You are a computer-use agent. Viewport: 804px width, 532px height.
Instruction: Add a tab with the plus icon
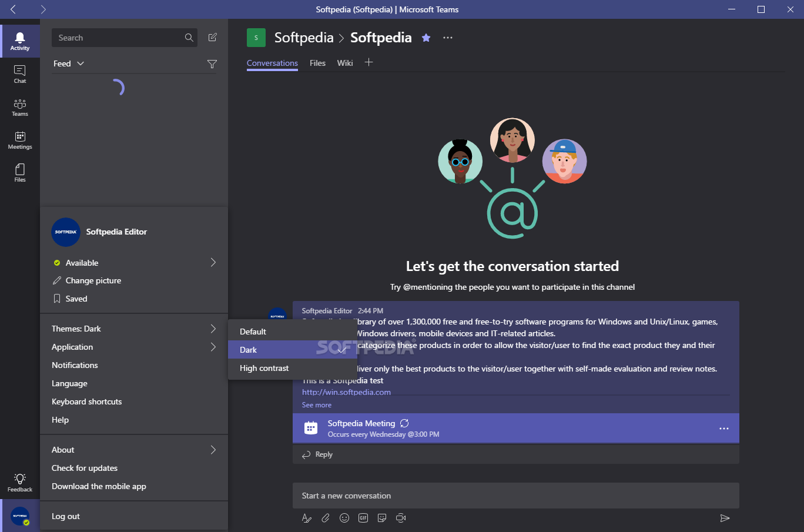(369, 62)
